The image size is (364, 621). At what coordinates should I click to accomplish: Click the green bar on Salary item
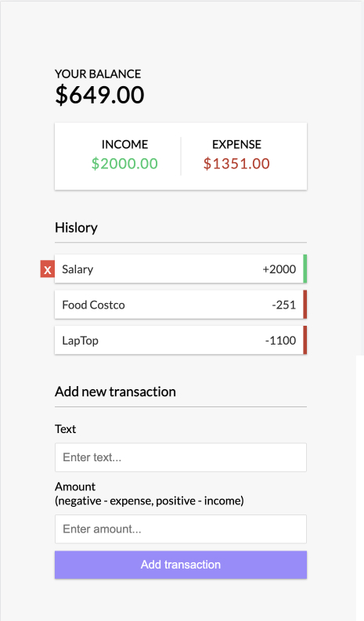[305, 269]
